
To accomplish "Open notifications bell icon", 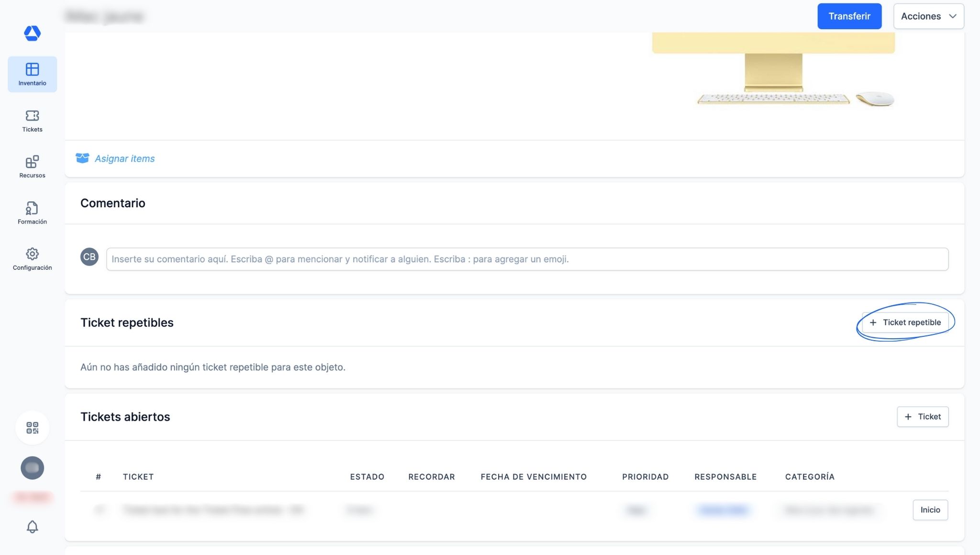I will click(x=32, y=527).
